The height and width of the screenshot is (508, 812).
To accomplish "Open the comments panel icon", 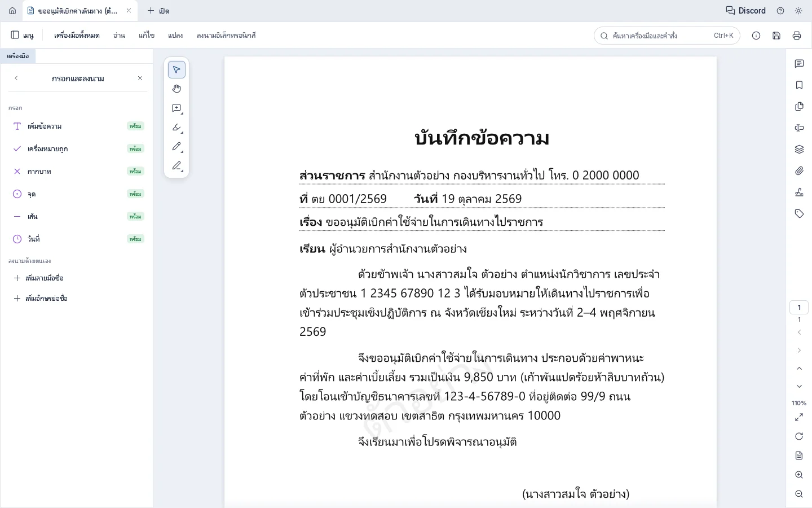I will pos(799,64).
